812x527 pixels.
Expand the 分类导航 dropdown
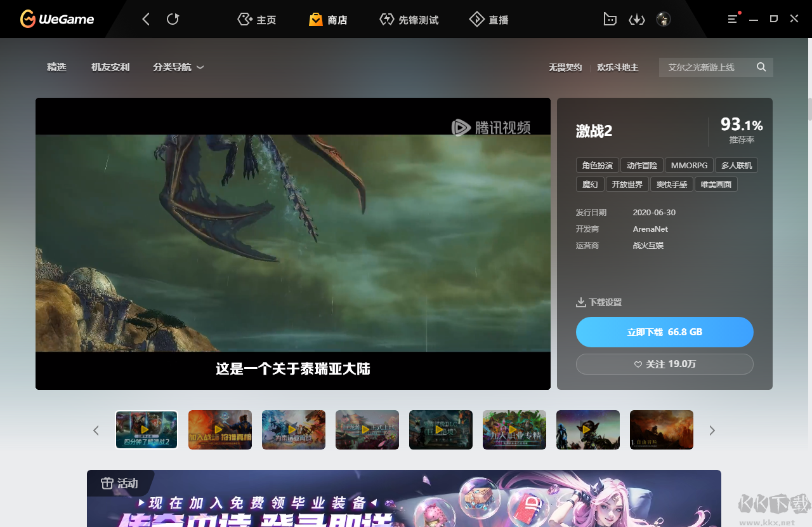pos(178,67)
